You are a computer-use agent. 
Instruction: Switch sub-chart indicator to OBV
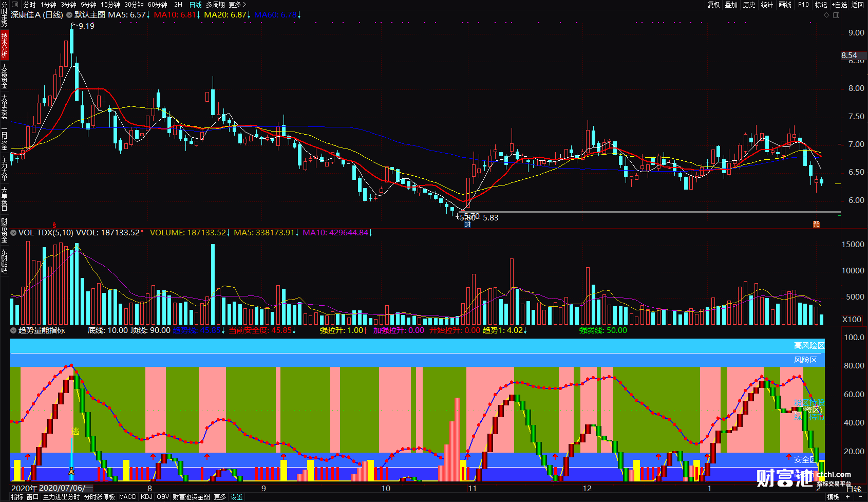pos(163,497)
